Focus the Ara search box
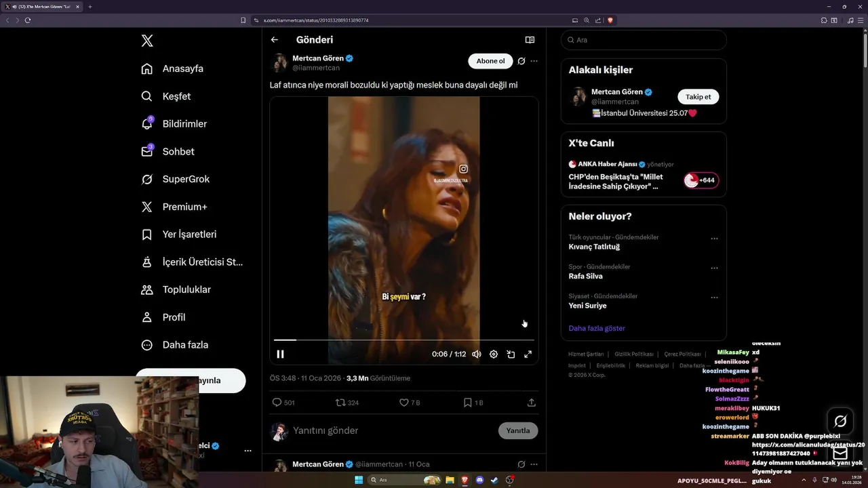The image size is (868, 488). [644, 40]
